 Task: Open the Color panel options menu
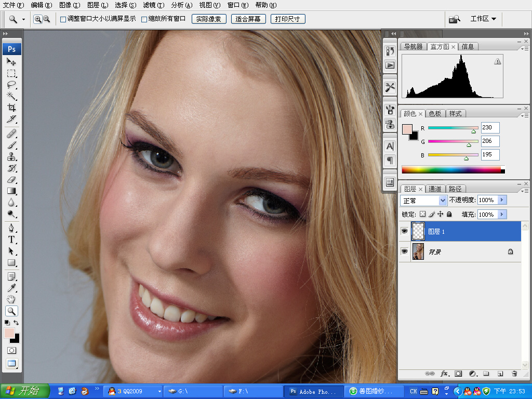(x=525, y=116)
